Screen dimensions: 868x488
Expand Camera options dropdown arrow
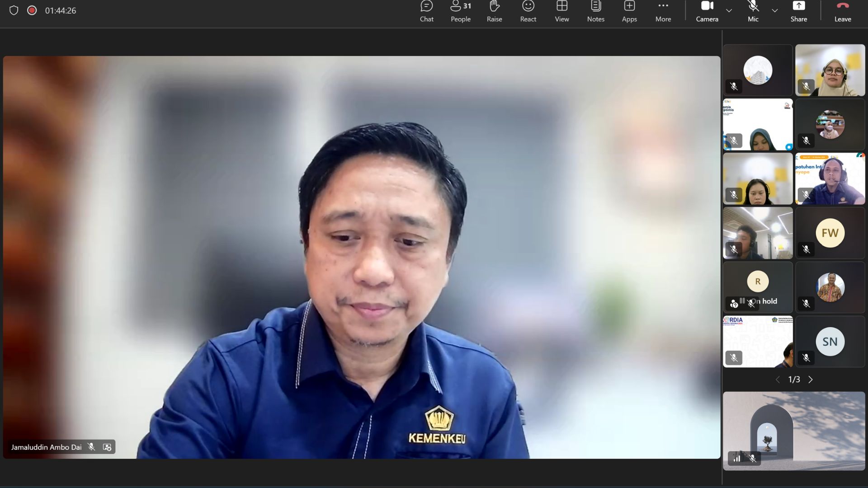729,10
